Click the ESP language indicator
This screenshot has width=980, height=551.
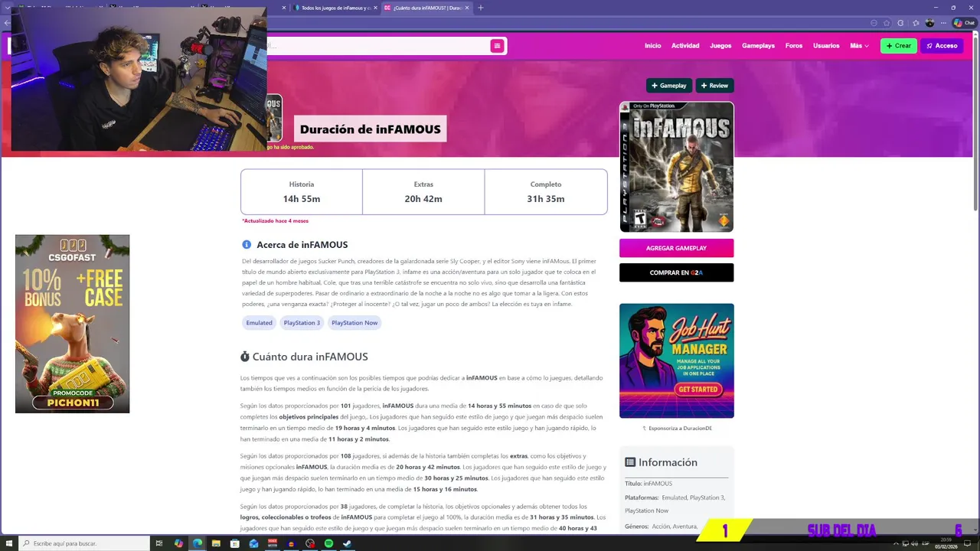[x=926, y=543]
